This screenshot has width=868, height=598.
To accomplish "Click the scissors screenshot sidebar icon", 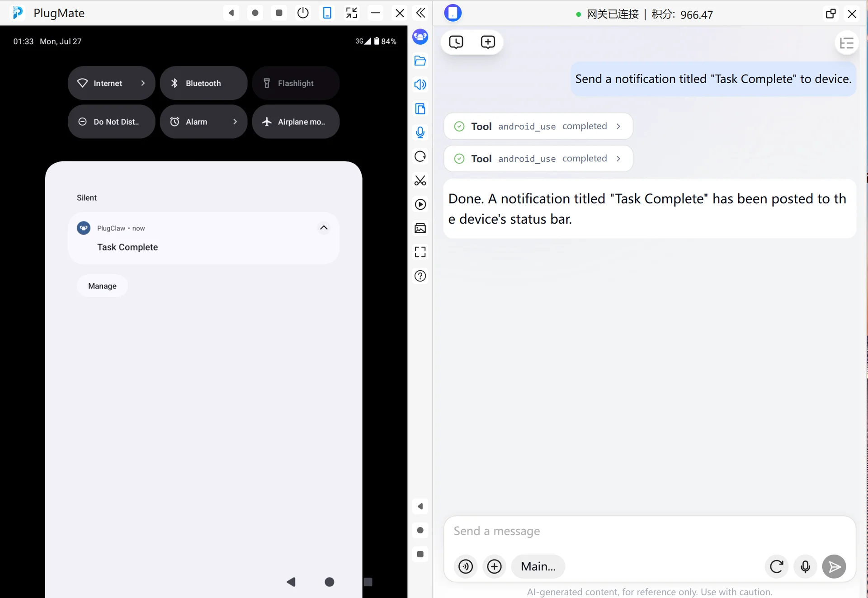I will tap(420, 180).
